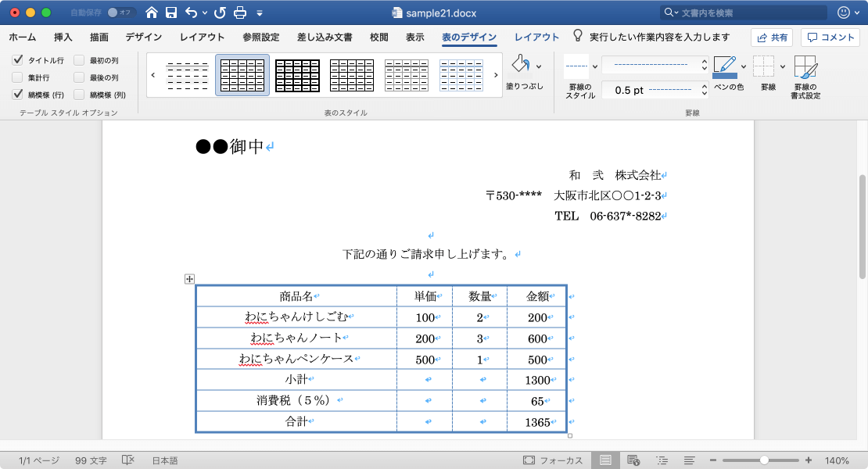868x469 pixels.
Task: Click the 日本語 language in status bar
Action: pos(165,460)
